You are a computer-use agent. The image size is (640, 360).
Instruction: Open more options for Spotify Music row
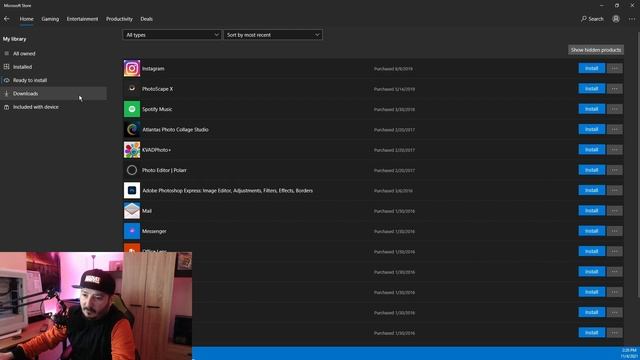pos(615,109)
